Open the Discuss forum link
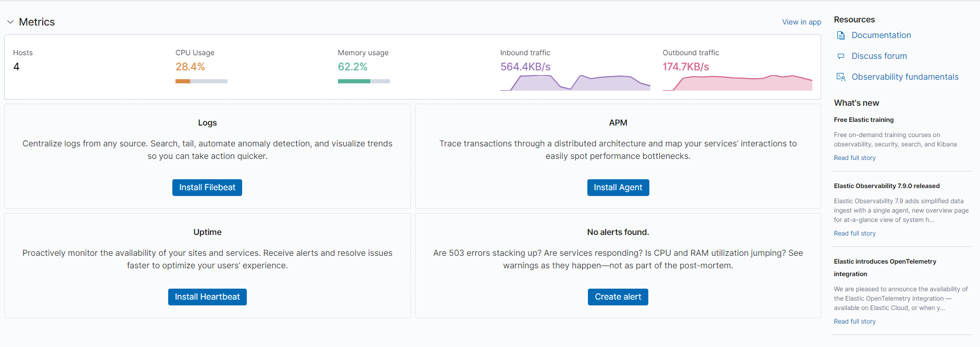Image resolution: width=980 pixels, height=347 pixels. tap(879, 56)
